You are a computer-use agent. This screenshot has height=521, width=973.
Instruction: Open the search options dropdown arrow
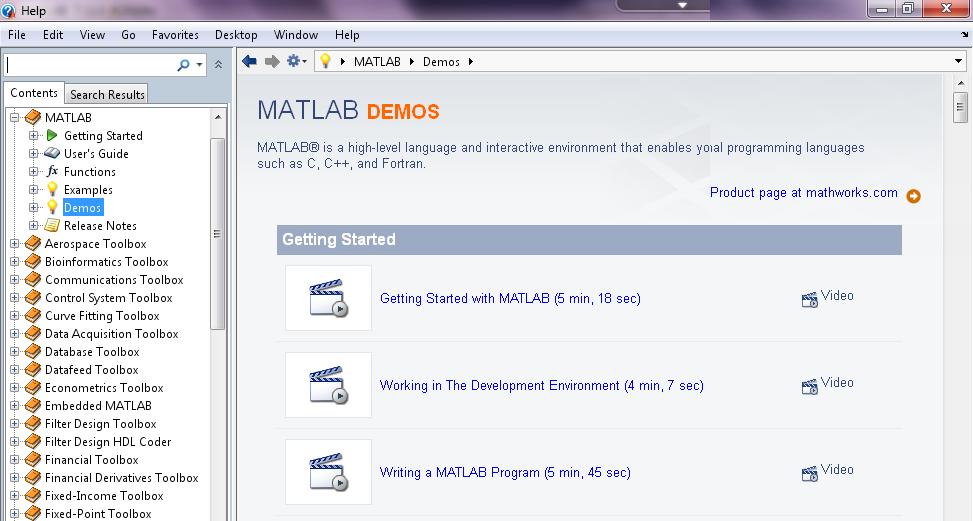pos(199,65)
